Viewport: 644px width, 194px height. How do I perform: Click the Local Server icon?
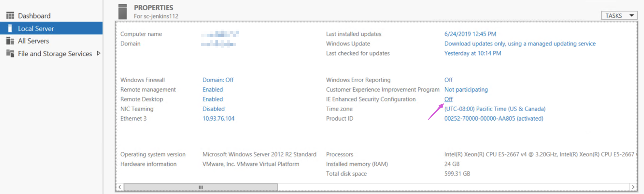[10, 28]
